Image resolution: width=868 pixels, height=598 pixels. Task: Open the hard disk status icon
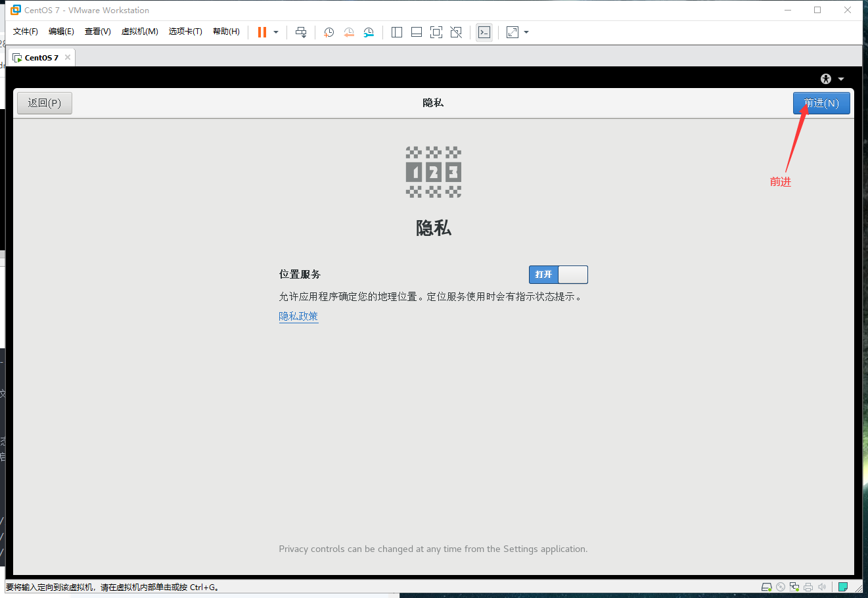[x=766, y=586]
